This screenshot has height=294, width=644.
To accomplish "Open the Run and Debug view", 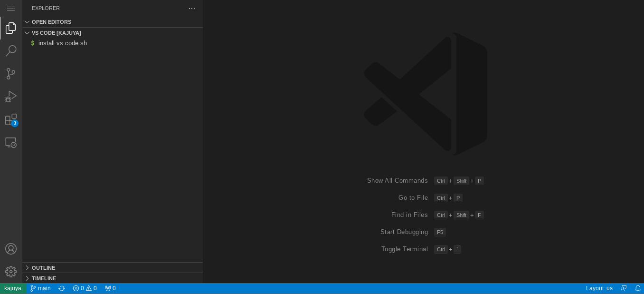I will [11, 97].
